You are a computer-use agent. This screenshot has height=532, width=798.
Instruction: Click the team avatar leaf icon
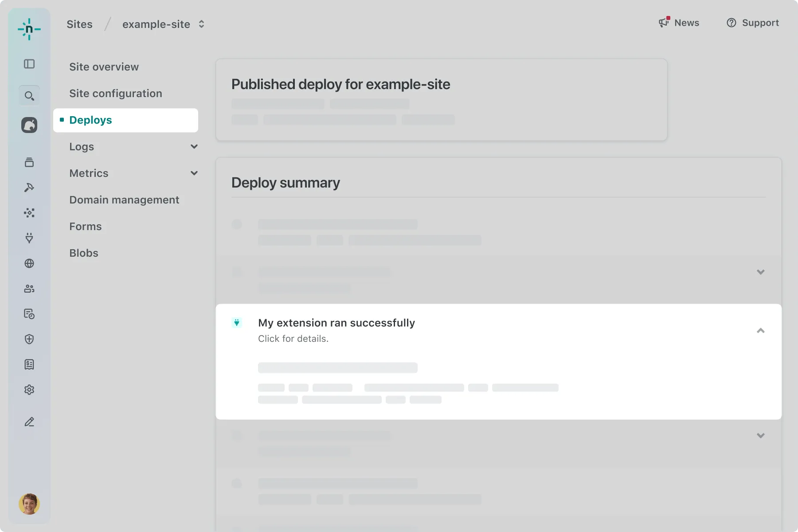tap(29, 125)
